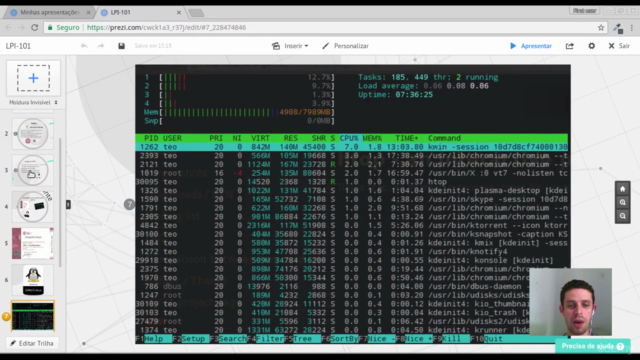640x360 pixels.
Task: Select the penguin thumbnail number 6
Action: [x=33, y=280]
